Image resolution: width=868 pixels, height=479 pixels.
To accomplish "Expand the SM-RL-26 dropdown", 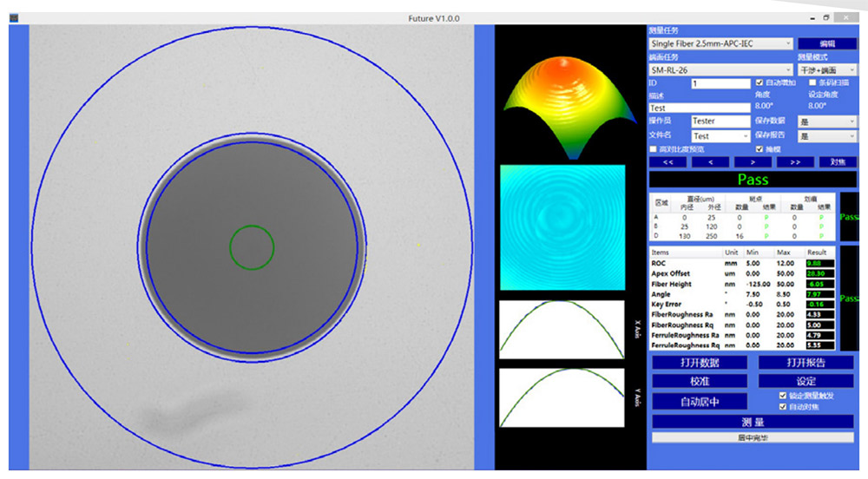I will tap(720, 69).
